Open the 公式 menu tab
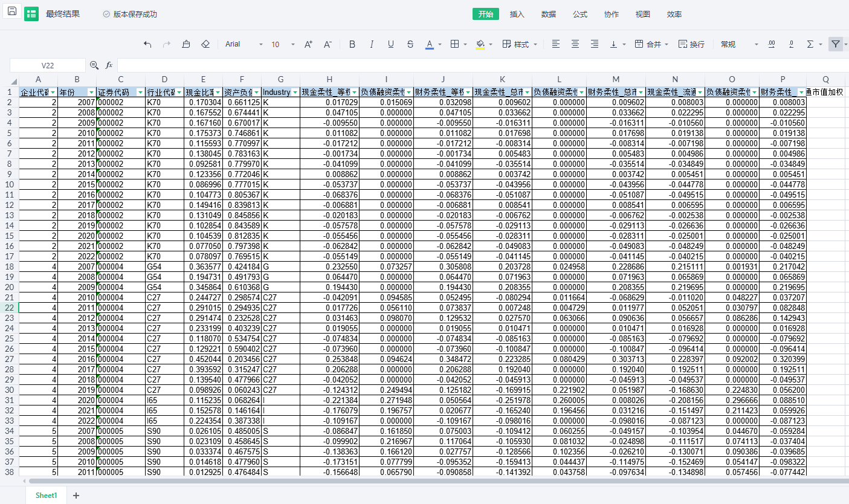The image size is (849, 504). (579, 14)
